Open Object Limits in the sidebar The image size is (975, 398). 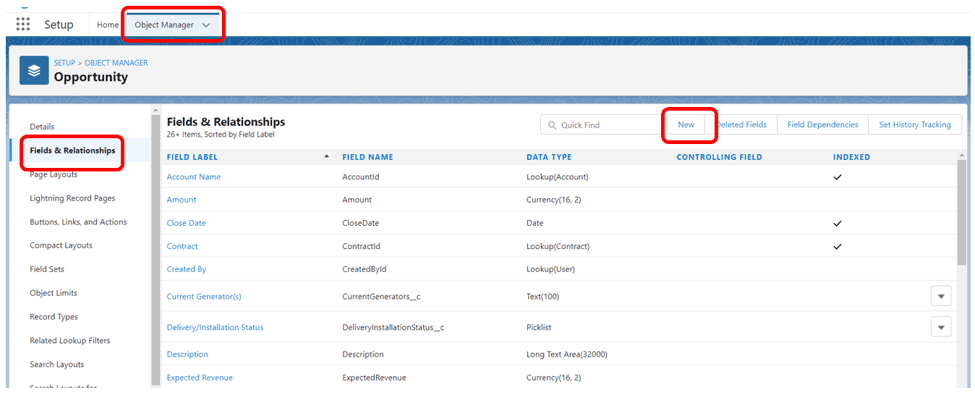click(x=53, y=293)
